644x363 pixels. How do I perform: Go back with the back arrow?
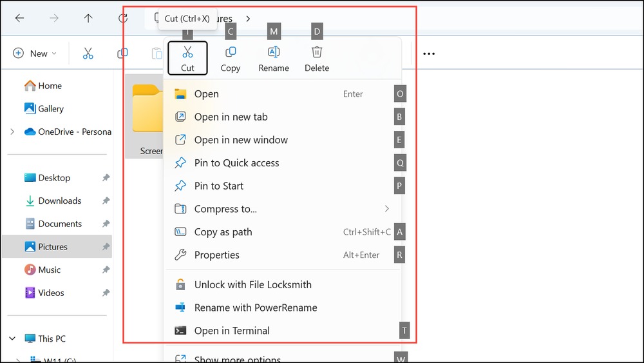tap(19, 18)
